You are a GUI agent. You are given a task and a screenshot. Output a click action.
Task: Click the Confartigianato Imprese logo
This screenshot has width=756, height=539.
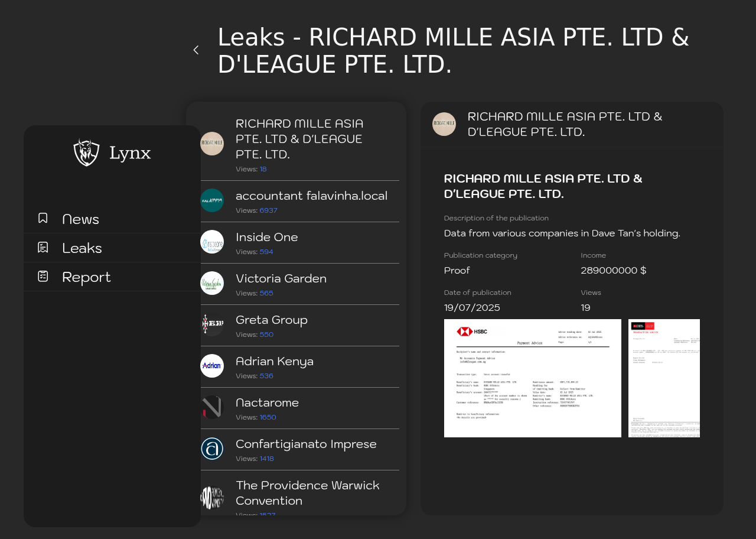pos(212,449)
